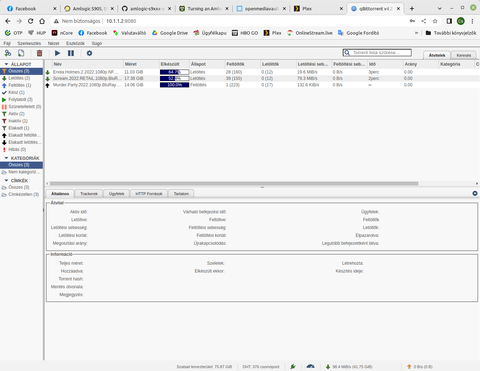Select Összes (3) under KATEGÓRIÁK
Image resolution: width=480 pixels, height=371 pixels.
[21, 165]
